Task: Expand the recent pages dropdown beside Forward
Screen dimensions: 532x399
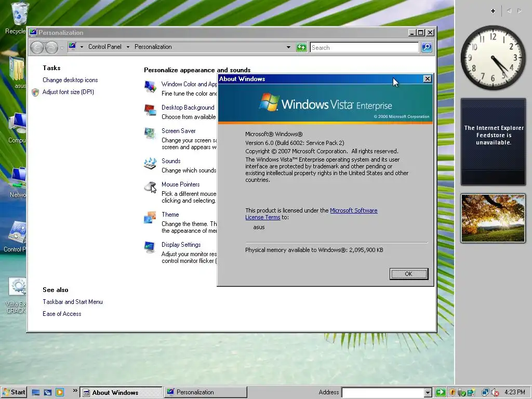Action: (62, 47)
